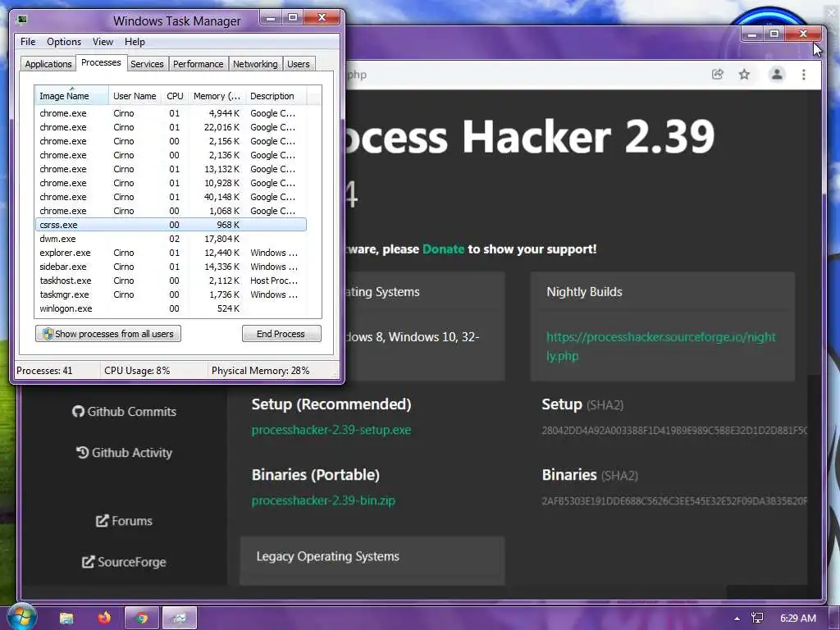Image resolution: width=840 pixels, height=630 pixels.
Task: Open the Windows Start orb
Action: pos(21,617)
